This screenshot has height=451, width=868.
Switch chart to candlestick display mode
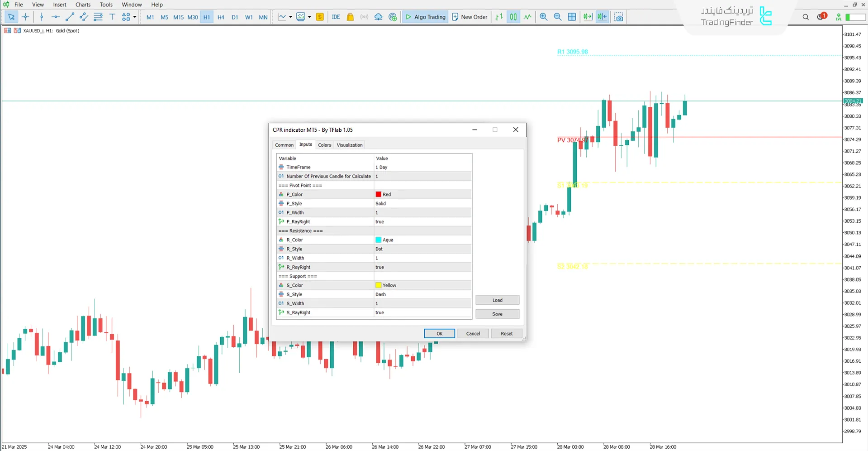513,17
